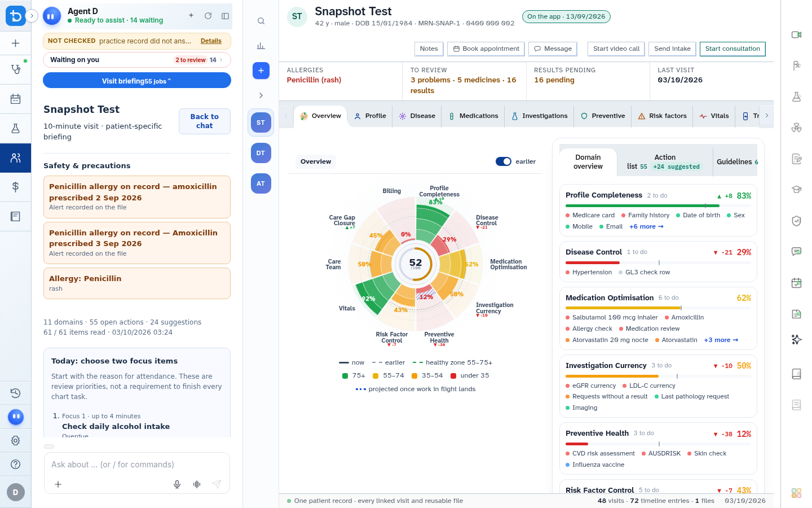The width and height of the screenshot is (812, 508).
Task: Open the stethoscope consultation icon in left sidebar
Action: click(16, 69)
